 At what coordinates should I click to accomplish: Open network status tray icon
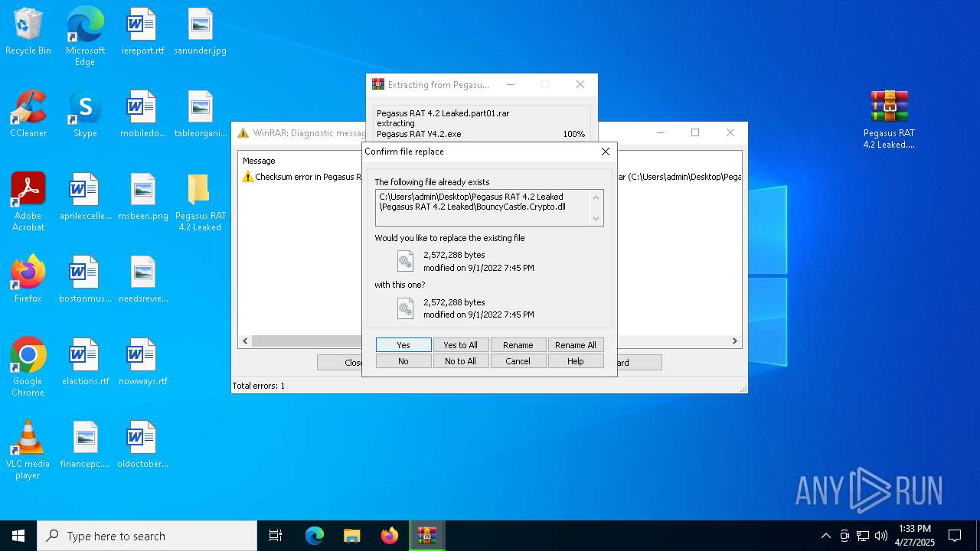point(863,536)
